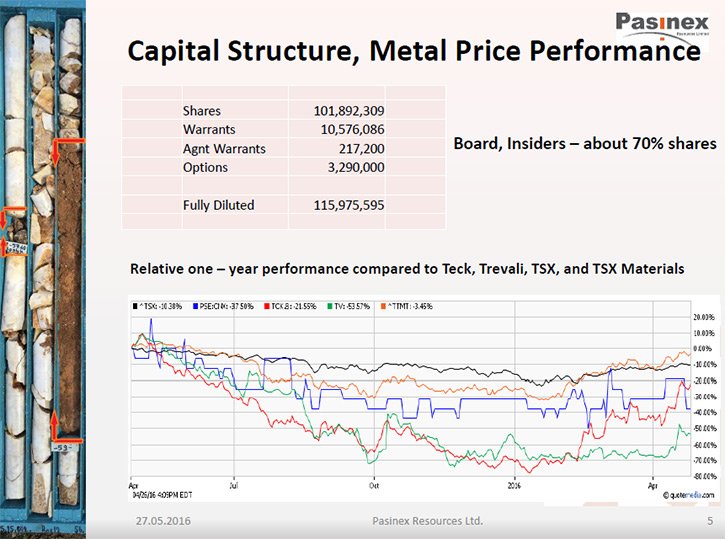Image resolution: width=725 pixels, height=539 pixels.
Task: Click the 'Shares' row label
Action: (202, 111)
